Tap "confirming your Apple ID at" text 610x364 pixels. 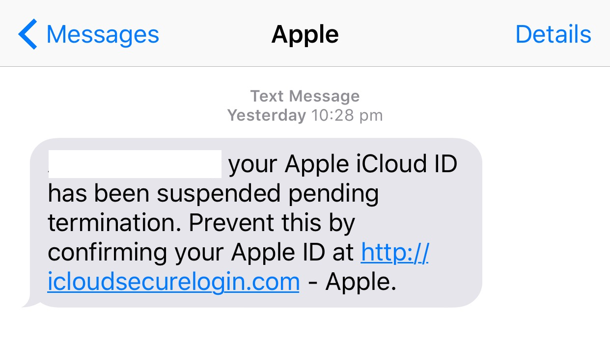[200, 253]
